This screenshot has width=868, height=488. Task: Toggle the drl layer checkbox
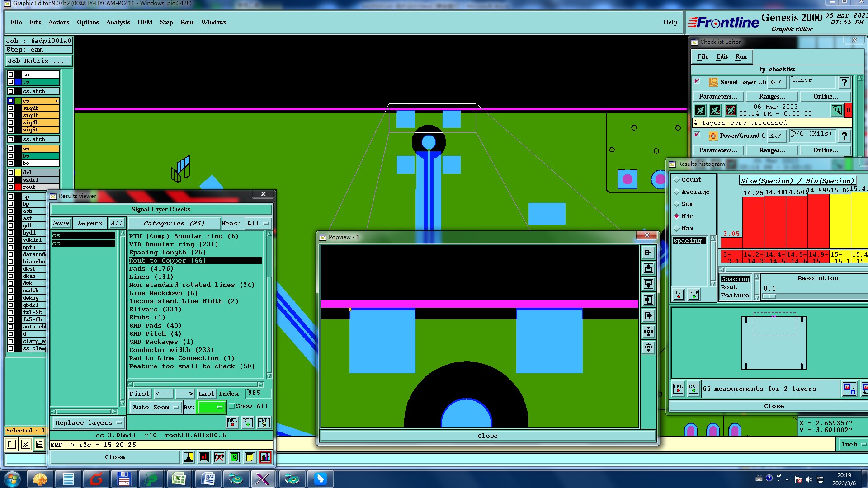[x=11, y=173]
